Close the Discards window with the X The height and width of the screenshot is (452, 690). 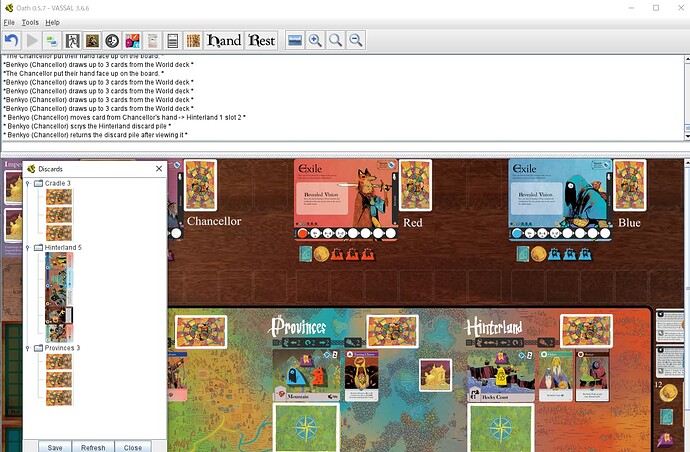pos(159,169)
